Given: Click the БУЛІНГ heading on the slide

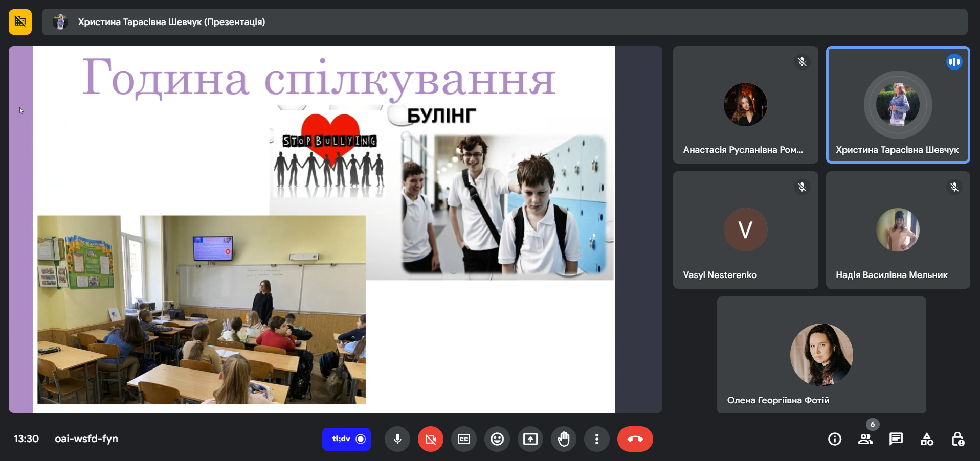Looking at the screenshot, I should pos(441,116).
